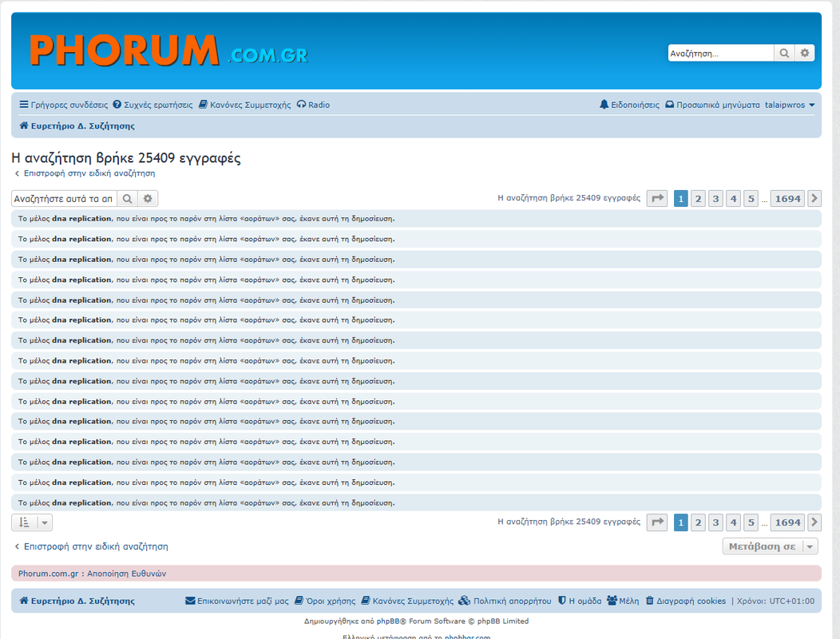Go to page 5 in top pagination
840x639 pixels.
[751, 198]
